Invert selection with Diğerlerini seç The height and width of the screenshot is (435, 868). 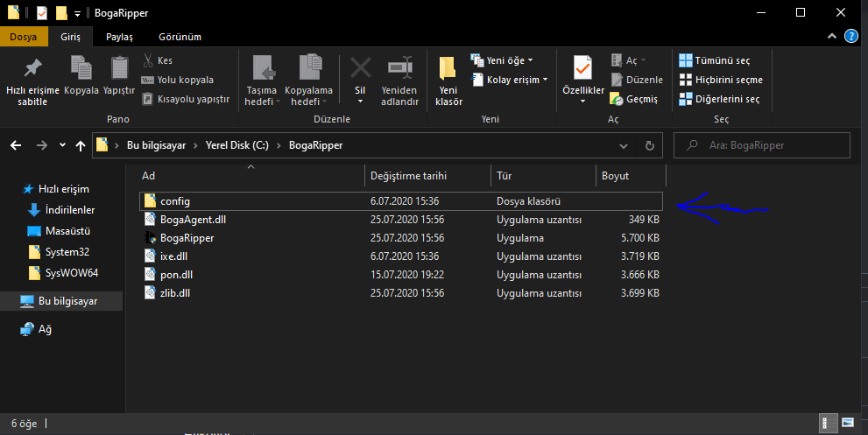tap(719, 99)
